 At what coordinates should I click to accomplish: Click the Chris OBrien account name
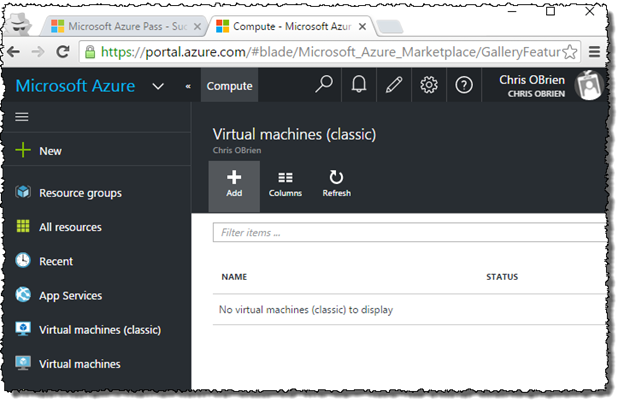(x=532, y=80)
